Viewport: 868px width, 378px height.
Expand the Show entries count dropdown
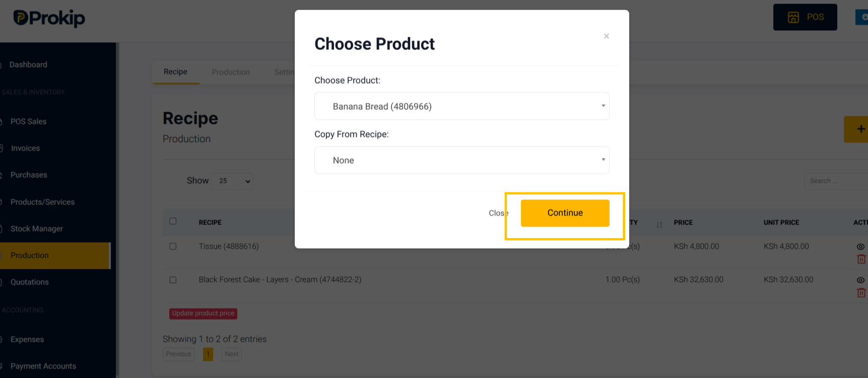point(232,181)
